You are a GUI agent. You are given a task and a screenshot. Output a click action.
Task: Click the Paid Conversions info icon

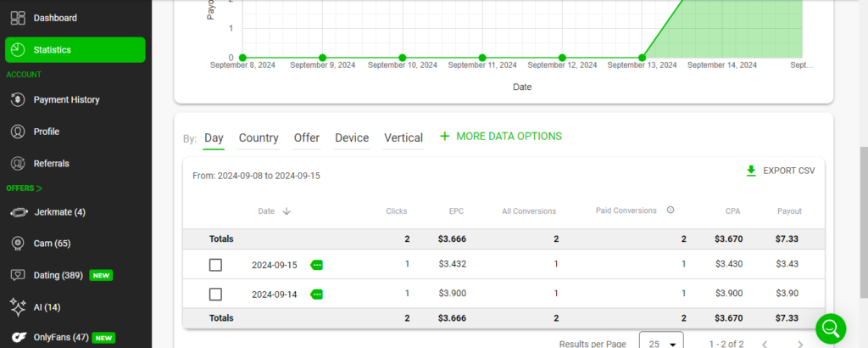pyautogui.click(x=670, y=210)
